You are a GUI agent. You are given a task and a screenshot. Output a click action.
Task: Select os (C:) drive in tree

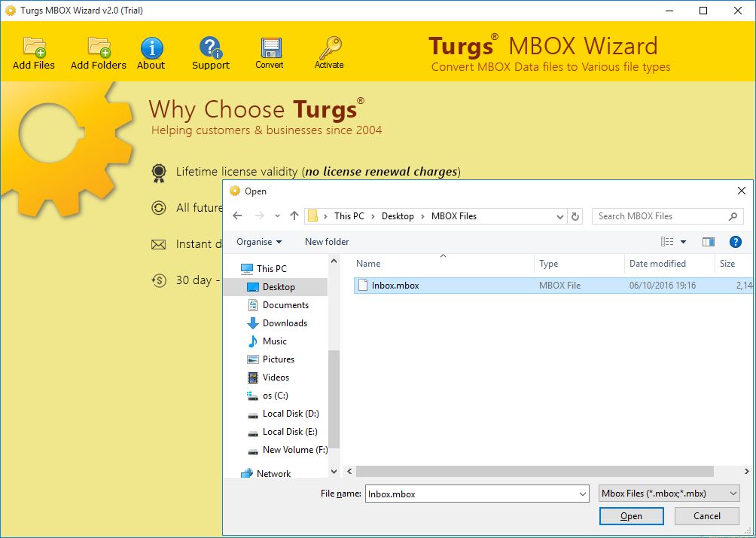(276, 395)
